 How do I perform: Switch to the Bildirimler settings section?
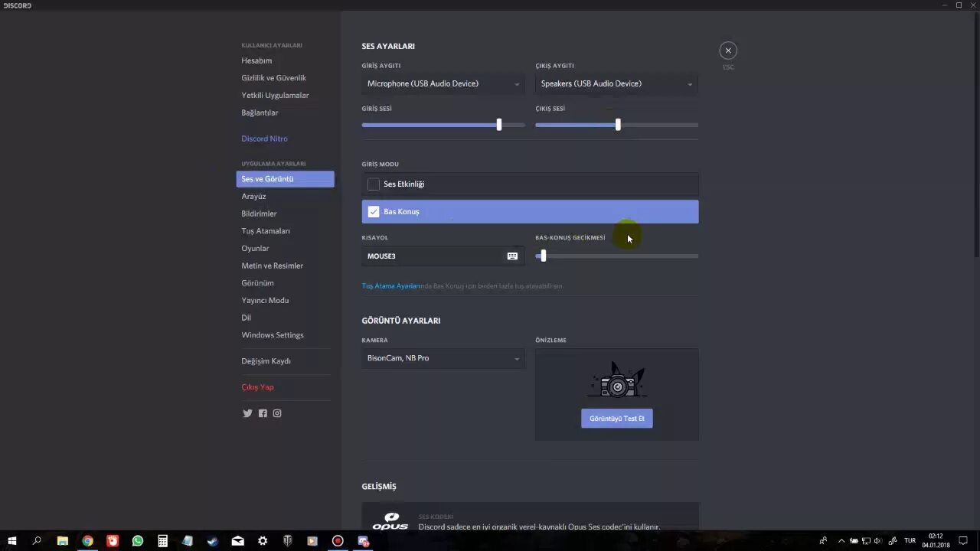click(259, 214)
